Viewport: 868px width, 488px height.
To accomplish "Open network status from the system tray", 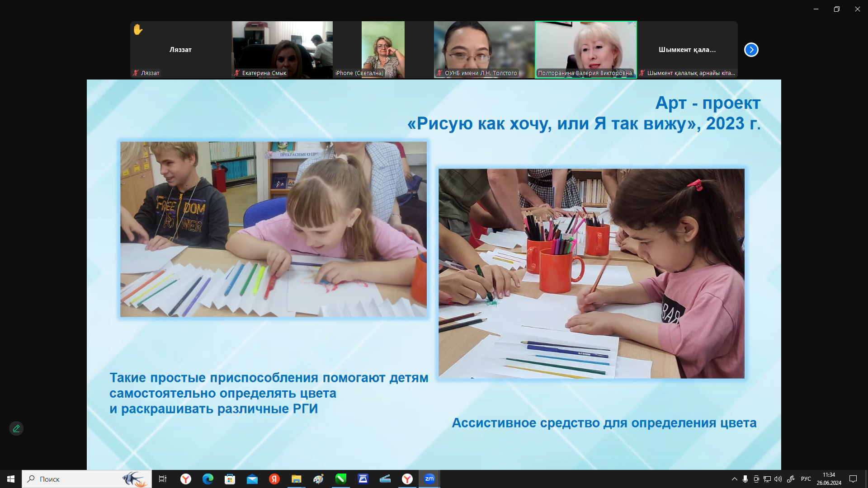I will 767,479.
